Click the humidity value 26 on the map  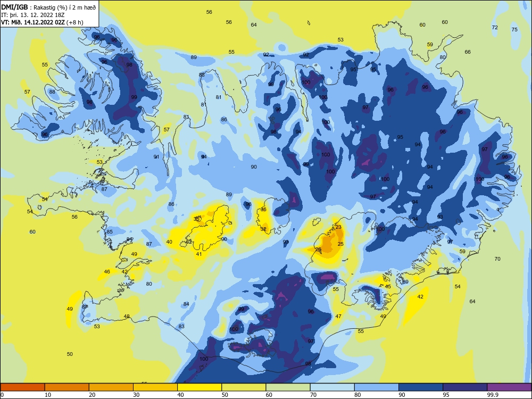[x=318, y=250]
